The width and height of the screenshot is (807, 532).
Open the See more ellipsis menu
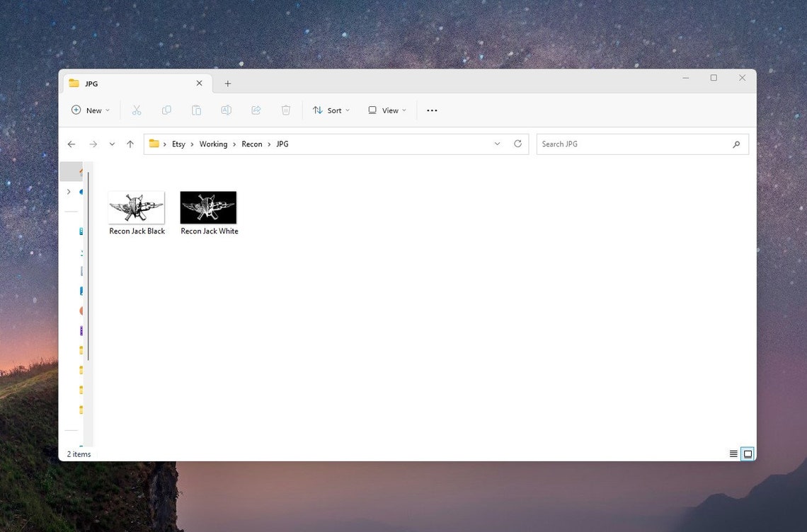coord(432,110)
